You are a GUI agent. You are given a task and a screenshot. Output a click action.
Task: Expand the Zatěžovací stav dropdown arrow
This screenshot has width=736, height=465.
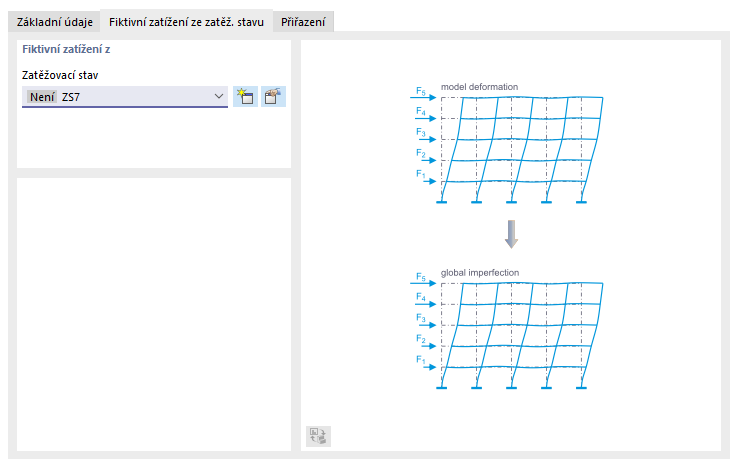(219, 96)
